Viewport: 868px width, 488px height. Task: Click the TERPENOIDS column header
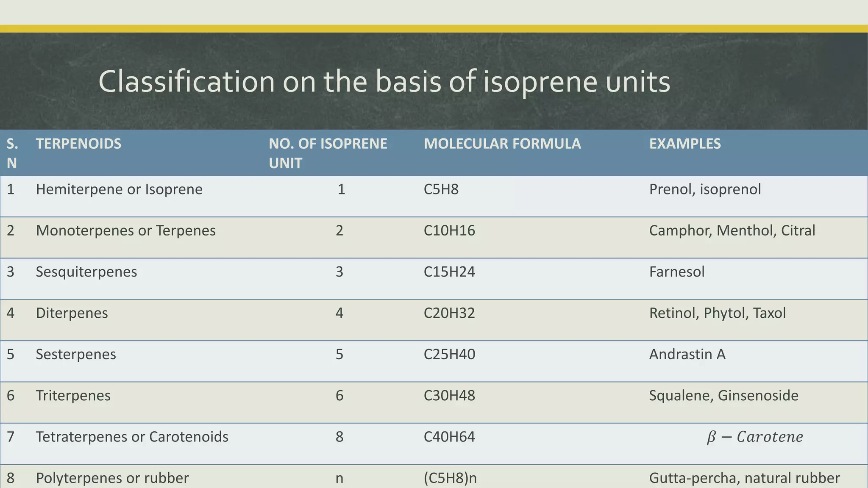point(78,144)
